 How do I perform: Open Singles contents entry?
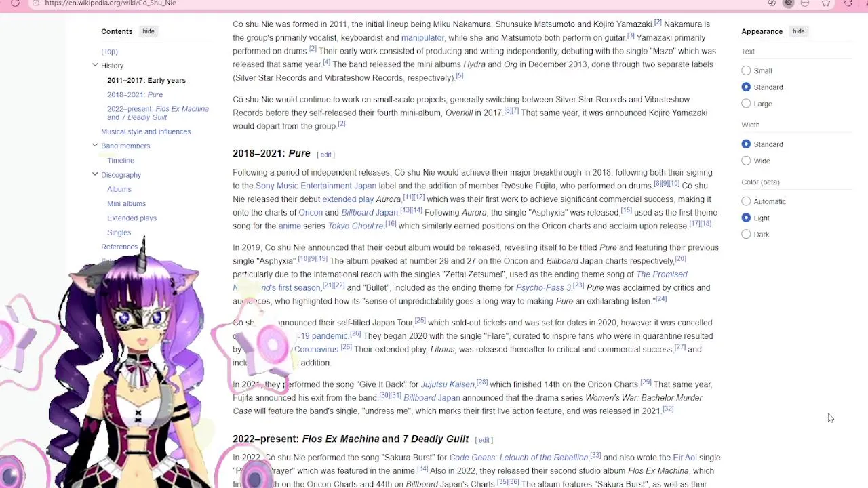pos(119,232)
